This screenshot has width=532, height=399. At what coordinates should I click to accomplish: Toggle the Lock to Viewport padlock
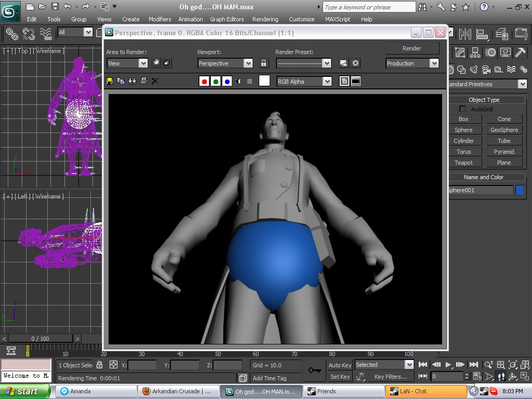(264, 63)
